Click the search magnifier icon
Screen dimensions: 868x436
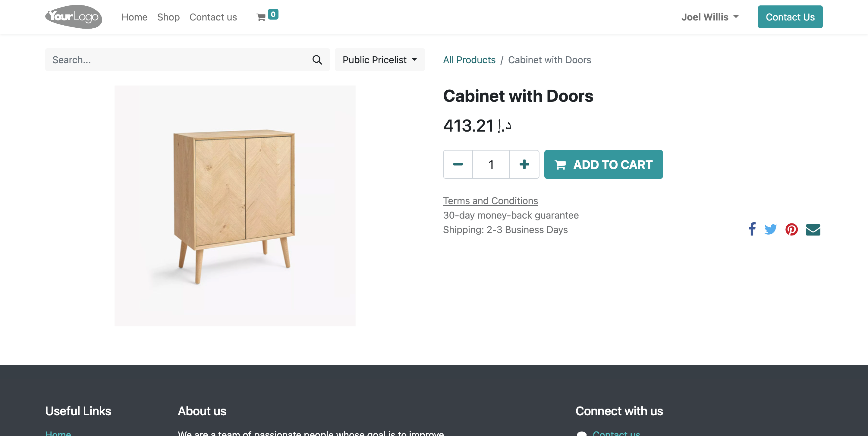317,60
